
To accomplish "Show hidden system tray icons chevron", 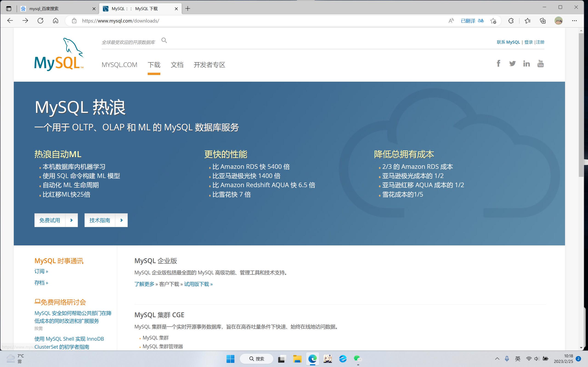I will pos(497,359).
